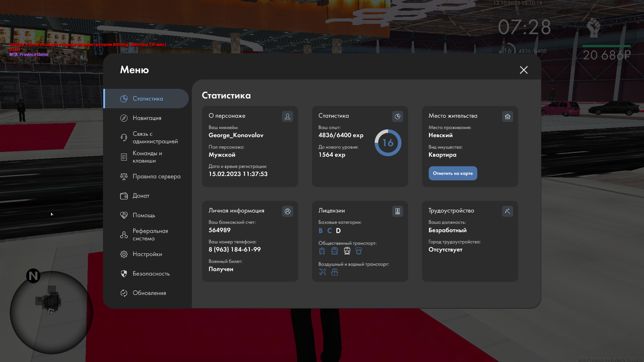Click the character profile icon in 'О персонаже' card
644x362 pixels.
point(287,116)
